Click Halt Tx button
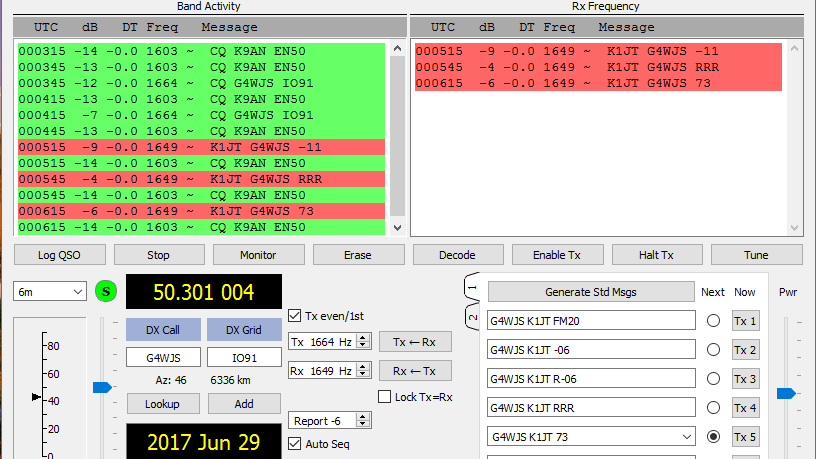Image resolution: width=816 pixels, height=459 pixels. (657, 255)
